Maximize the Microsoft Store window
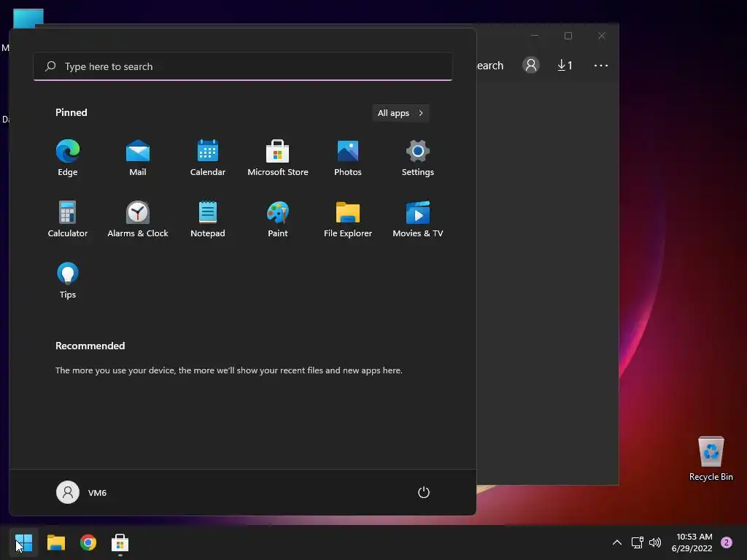 point(568,36)
